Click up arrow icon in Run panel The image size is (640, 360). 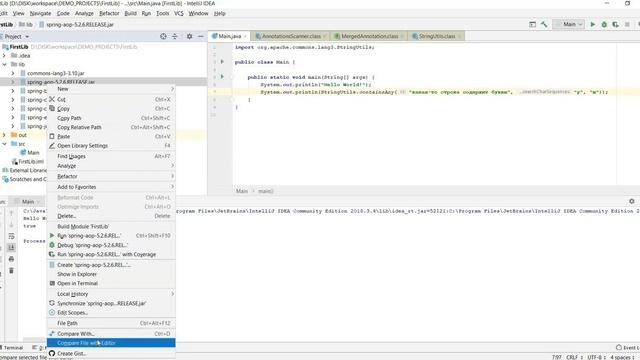(x=11, y=213)
